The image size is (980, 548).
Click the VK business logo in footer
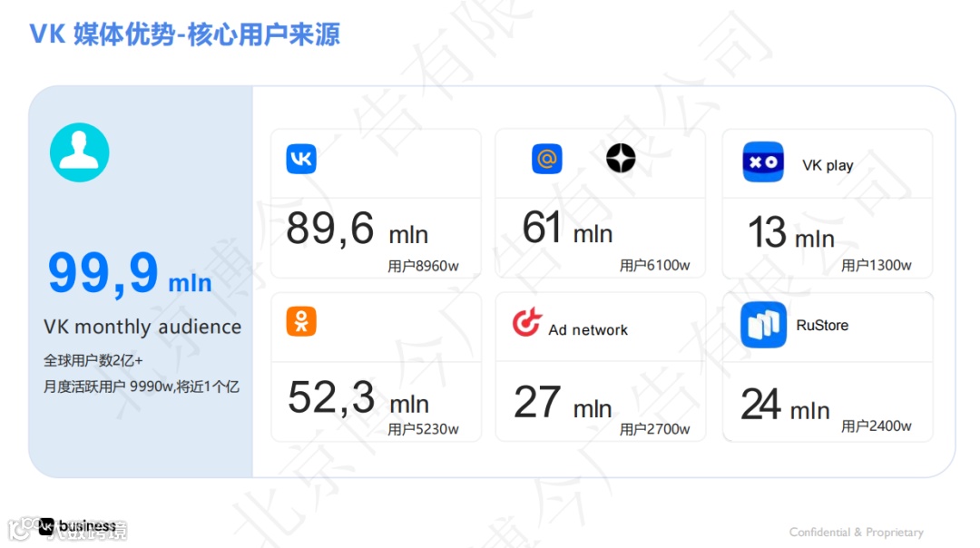click(77, 527)
